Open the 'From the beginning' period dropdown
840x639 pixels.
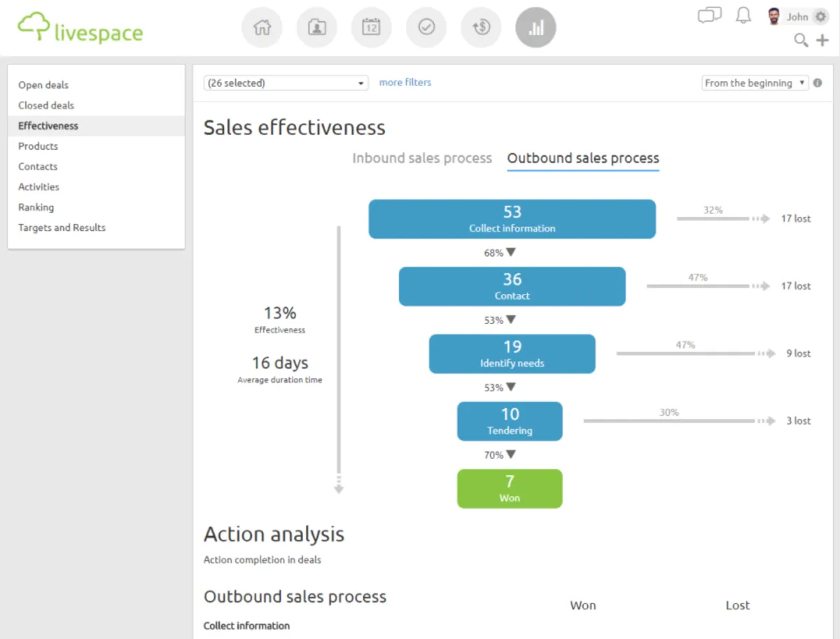click(x=755, y=83)
